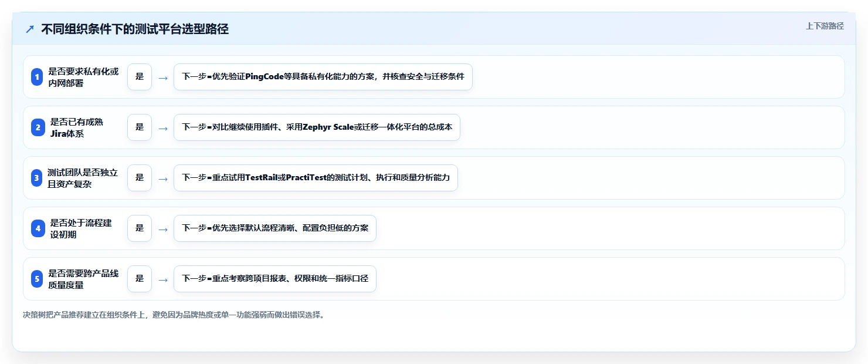868x364 pixels.
Task: Click 是 button in the 私有化 row
Action: click(140, 77)
